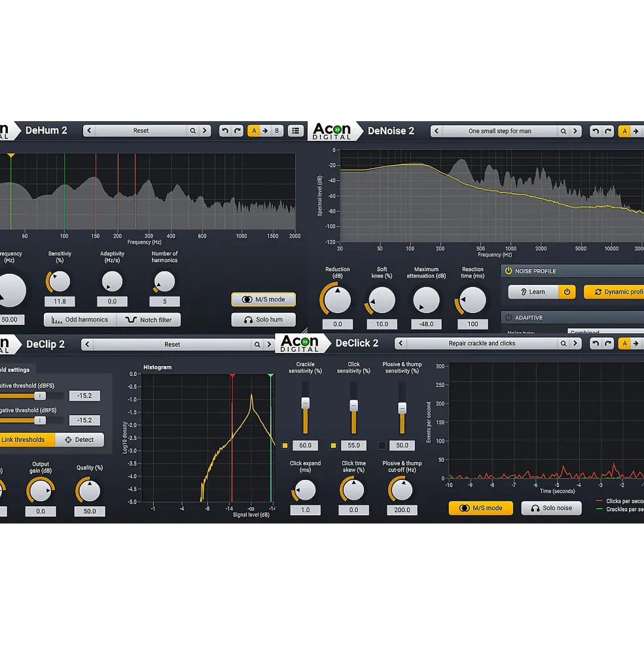Click the Click time skew knob
This screenshot has height=645, width=644.
coord(353,490)
